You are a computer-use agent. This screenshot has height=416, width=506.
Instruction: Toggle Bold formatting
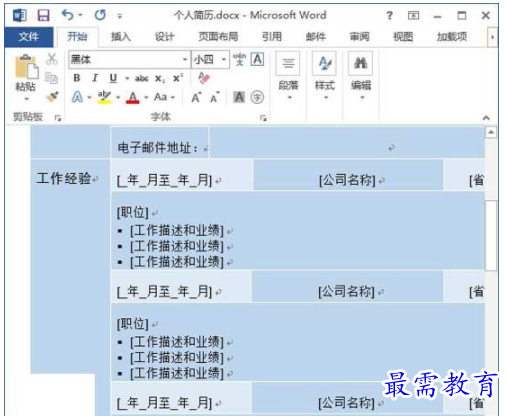tap(77, 78)
